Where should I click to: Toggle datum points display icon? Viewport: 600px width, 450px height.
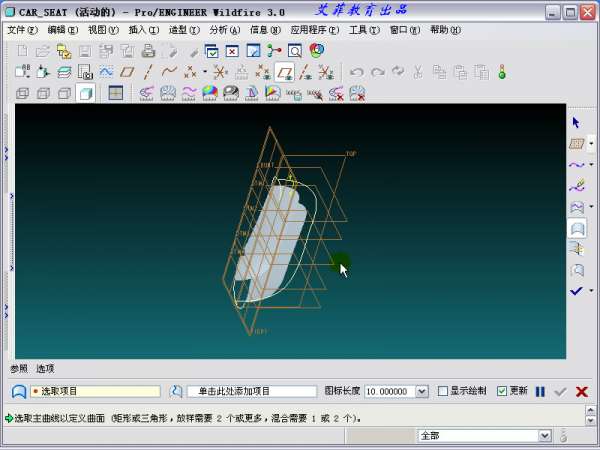pyautogui.click(x=263, y=72)
